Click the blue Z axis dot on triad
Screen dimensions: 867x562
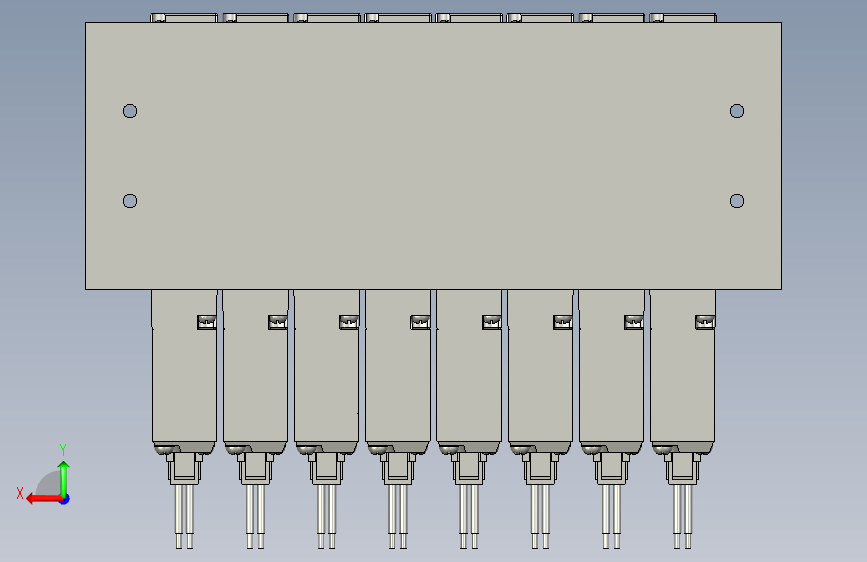[65, 499]
